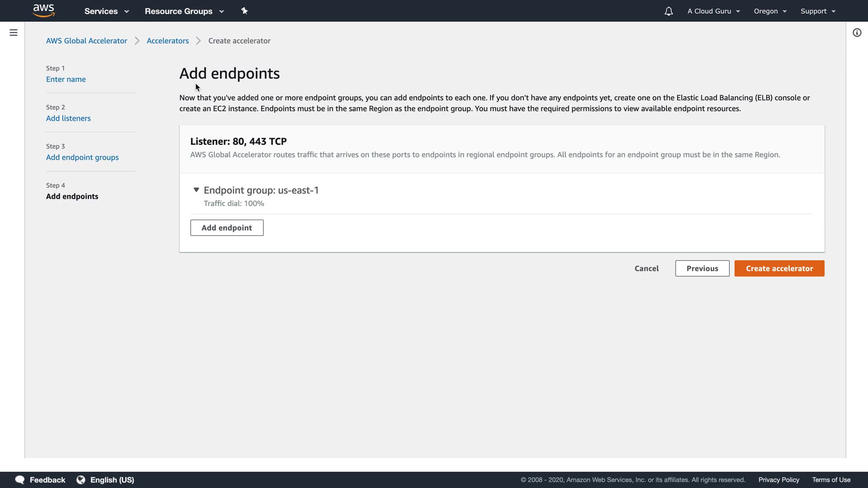Viewport: 868px width, 488px height.
Task: Open the info panel icon
Action: (857, 33)
